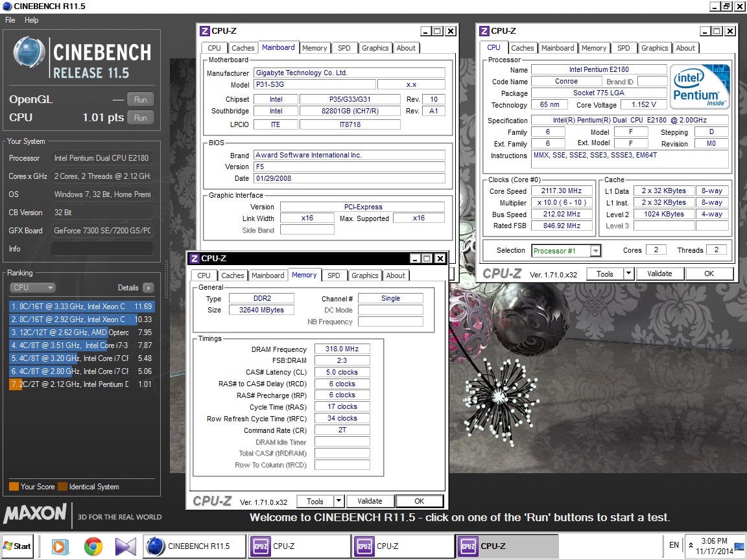Open Tools dropdown arrow in processor CPU-Z window
747x560 pixels.
coord(628,274)
